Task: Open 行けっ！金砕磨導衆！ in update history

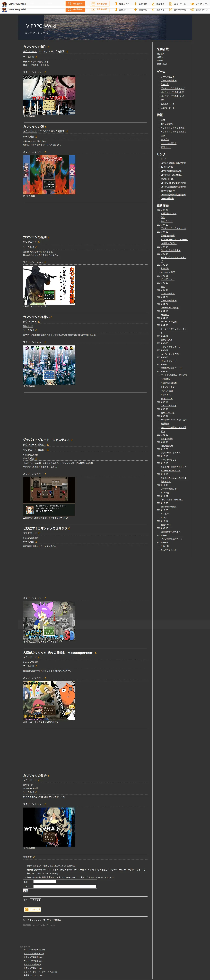Action: (170, 251)
